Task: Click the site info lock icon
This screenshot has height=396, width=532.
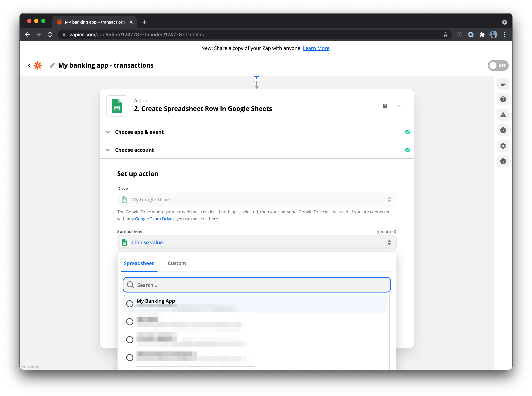Action: [64, 35]
